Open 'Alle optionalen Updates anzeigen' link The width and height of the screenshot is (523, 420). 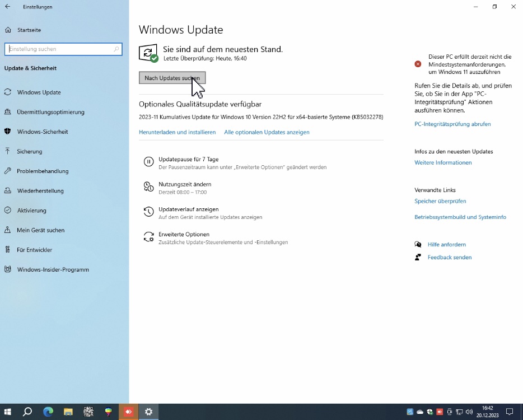click(267, 132)
